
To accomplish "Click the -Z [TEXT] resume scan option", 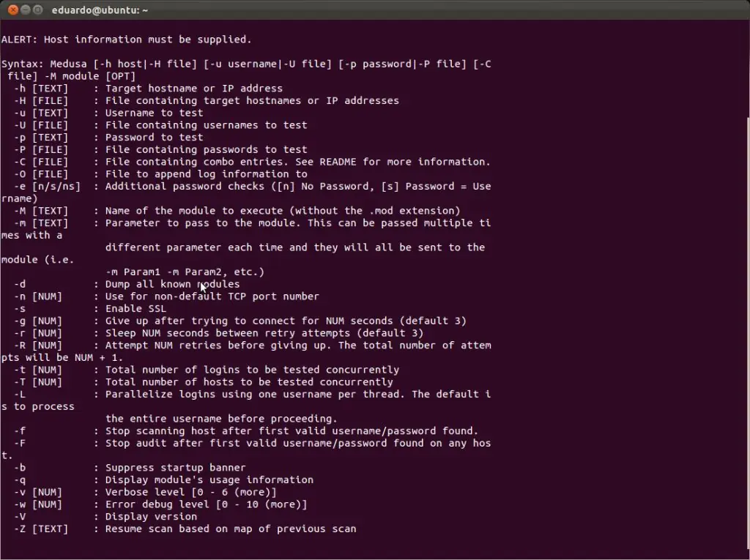I will tap(41, 529).
